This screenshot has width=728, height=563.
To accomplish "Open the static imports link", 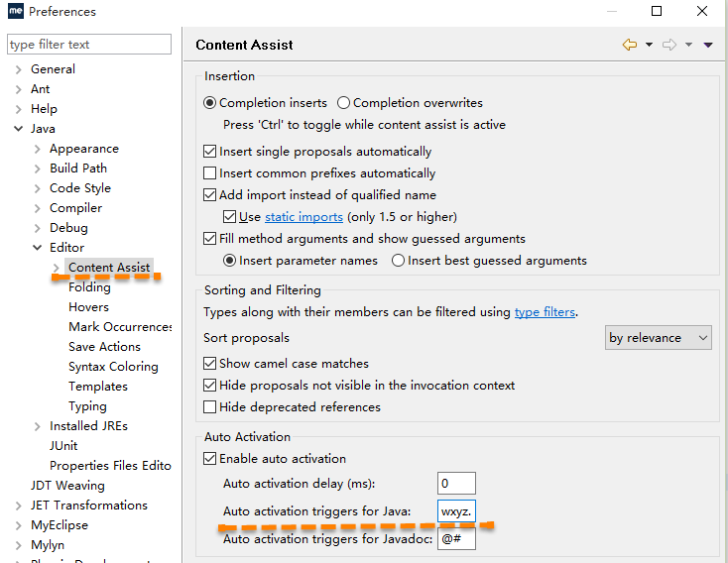I will (x=303, y=217).
